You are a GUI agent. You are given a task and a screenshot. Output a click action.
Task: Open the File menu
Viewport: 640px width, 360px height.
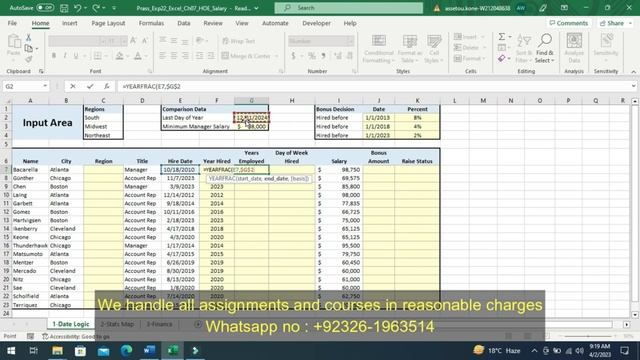click(12, 23)
